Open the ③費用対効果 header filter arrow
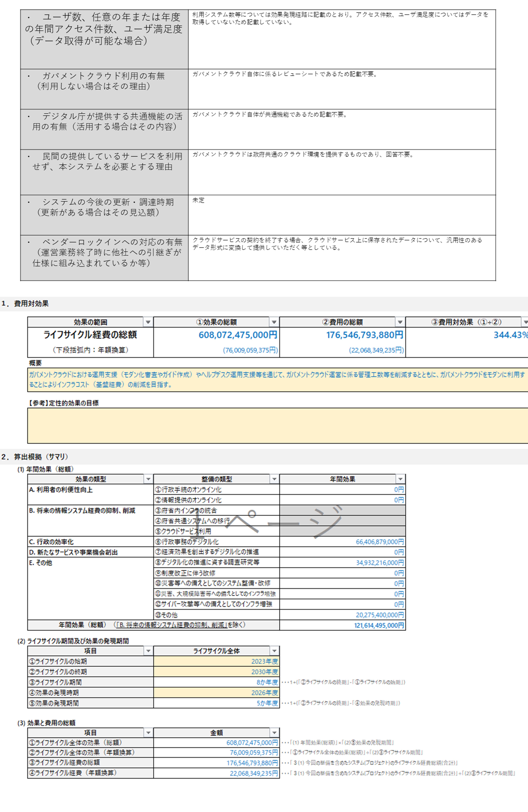The height and width of the screenshot is (812, 528). [525, 322]
